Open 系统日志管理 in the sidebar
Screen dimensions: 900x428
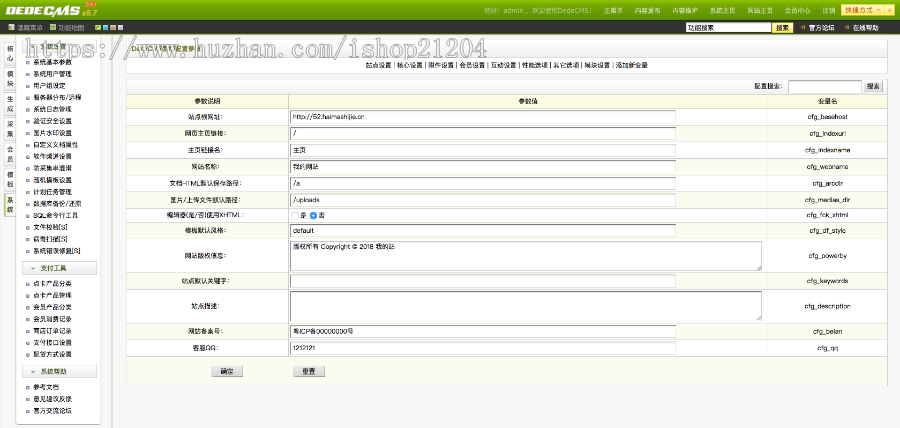(52, 109)
